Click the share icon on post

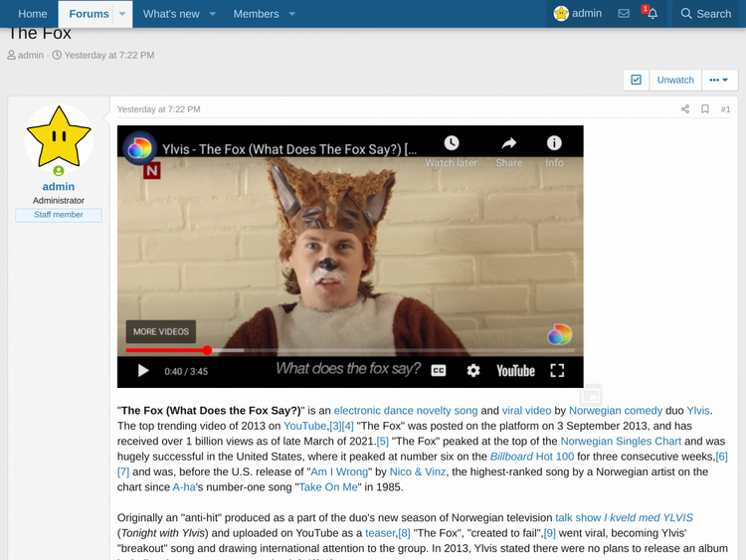point(684,109)
